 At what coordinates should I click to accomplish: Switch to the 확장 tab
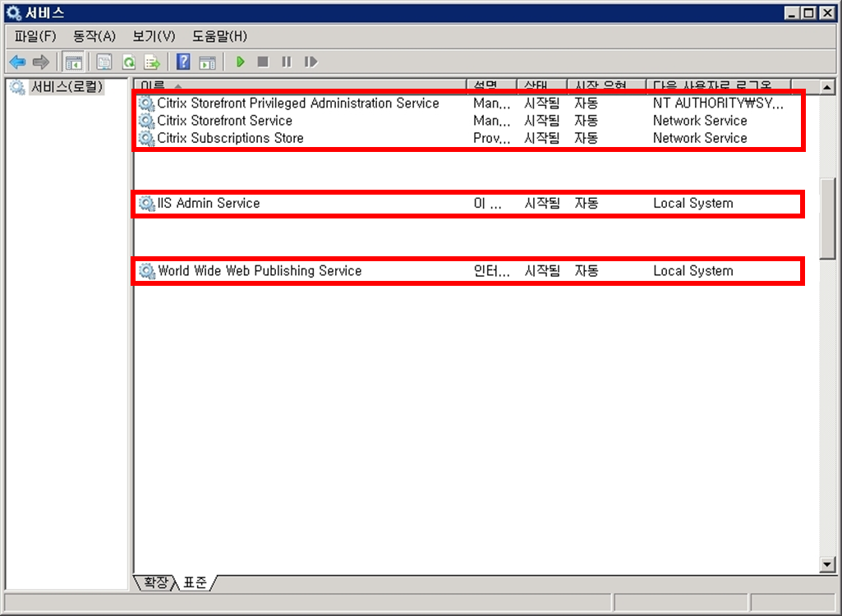pos(156,582)
